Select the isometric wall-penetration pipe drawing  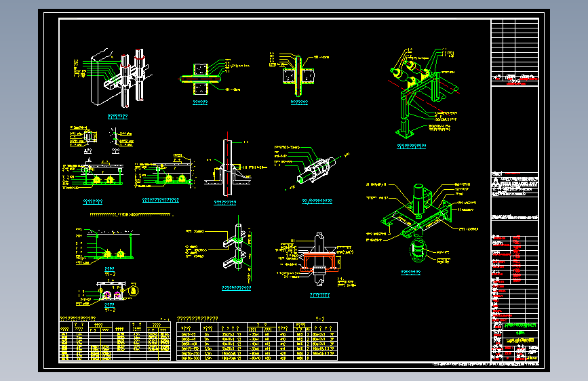[x=113, y=78]
